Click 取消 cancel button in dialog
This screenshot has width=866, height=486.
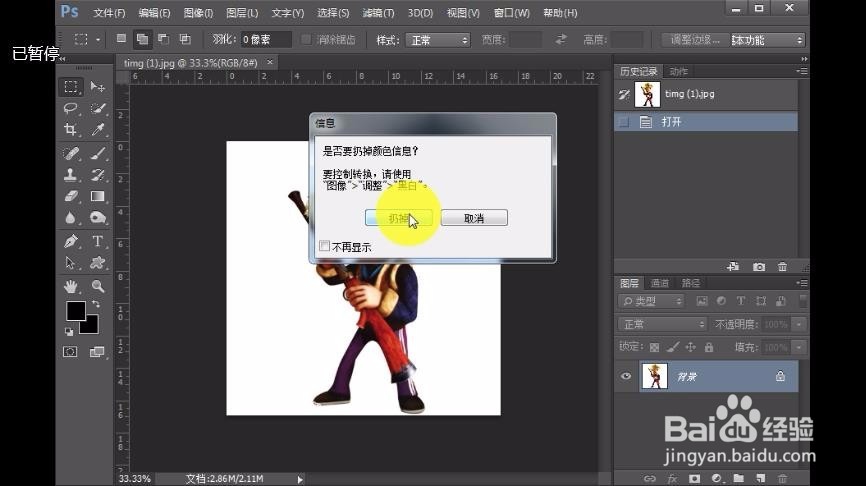pos(474,218)
